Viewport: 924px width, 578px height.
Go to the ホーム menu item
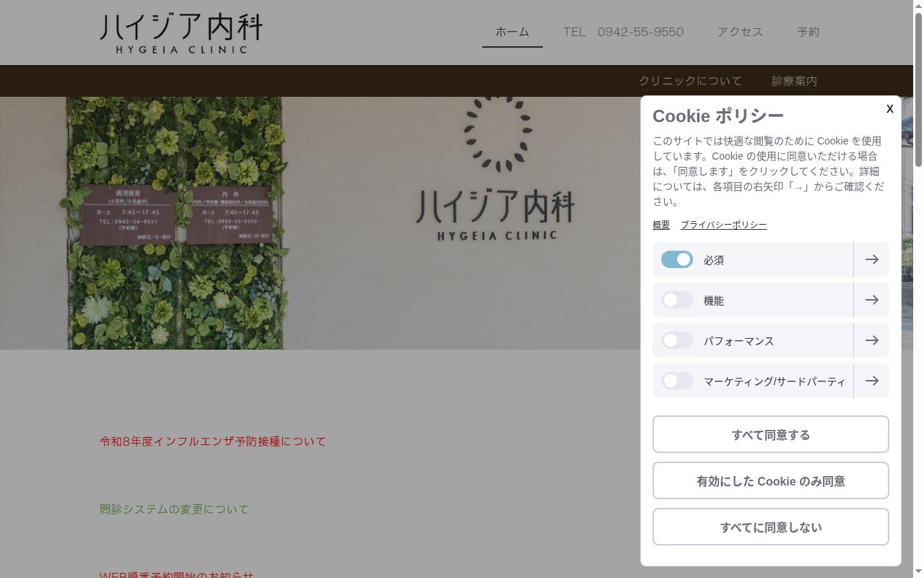(513, 32)
